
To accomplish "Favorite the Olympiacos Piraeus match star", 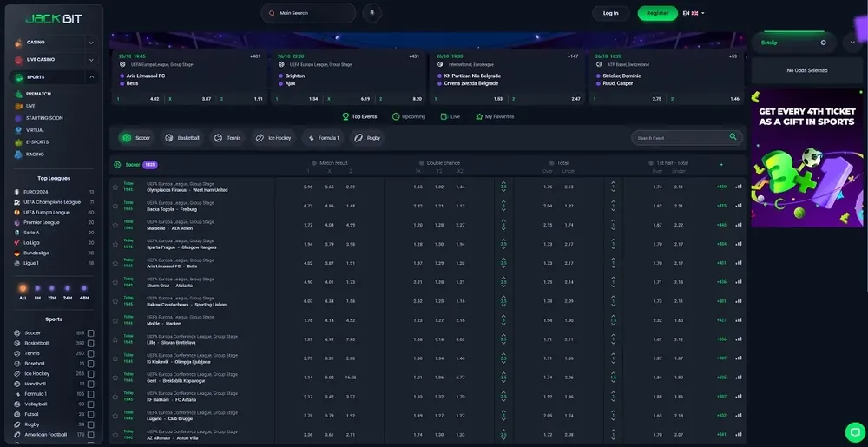I will (x=115, y=187).
